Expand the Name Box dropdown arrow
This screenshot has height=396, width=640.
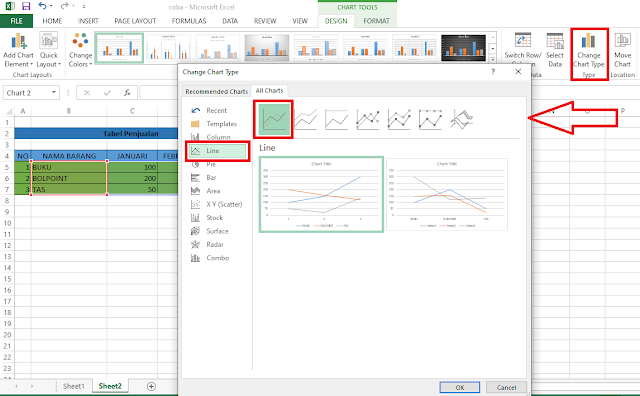click(x=53, y=93)
